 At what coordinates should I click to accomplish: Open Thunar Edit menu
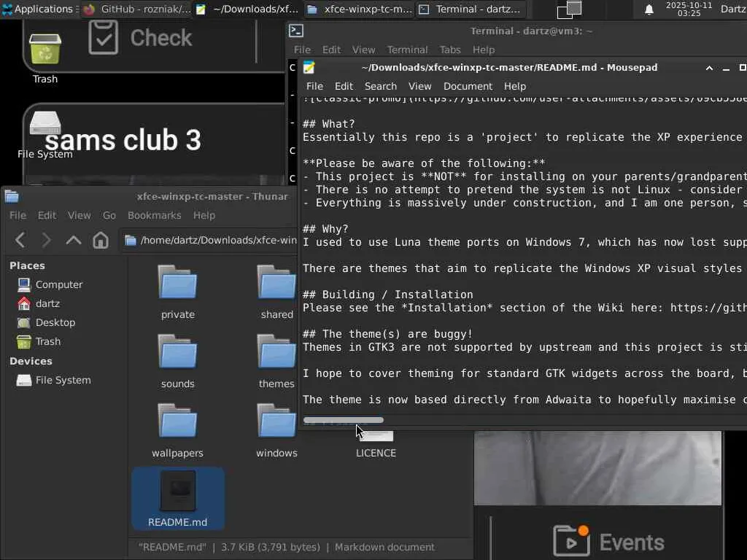(47, 215)
